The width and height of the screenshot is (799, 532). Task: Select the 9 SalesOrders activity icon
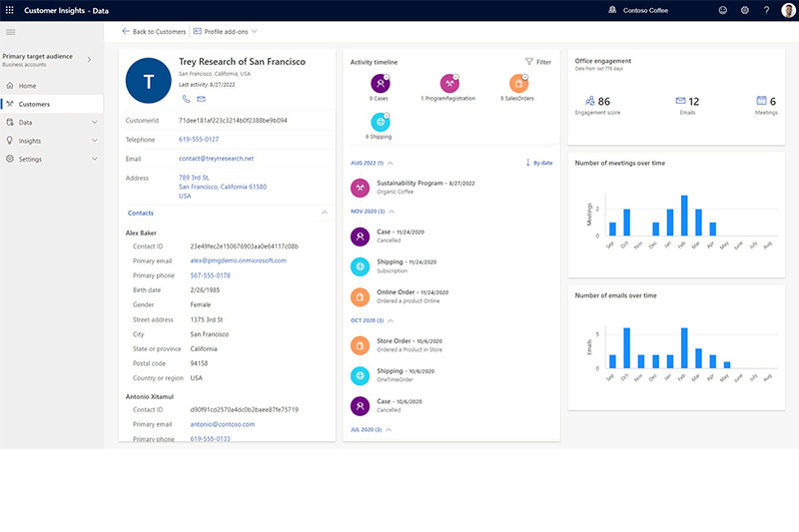(x=518, y=84)
